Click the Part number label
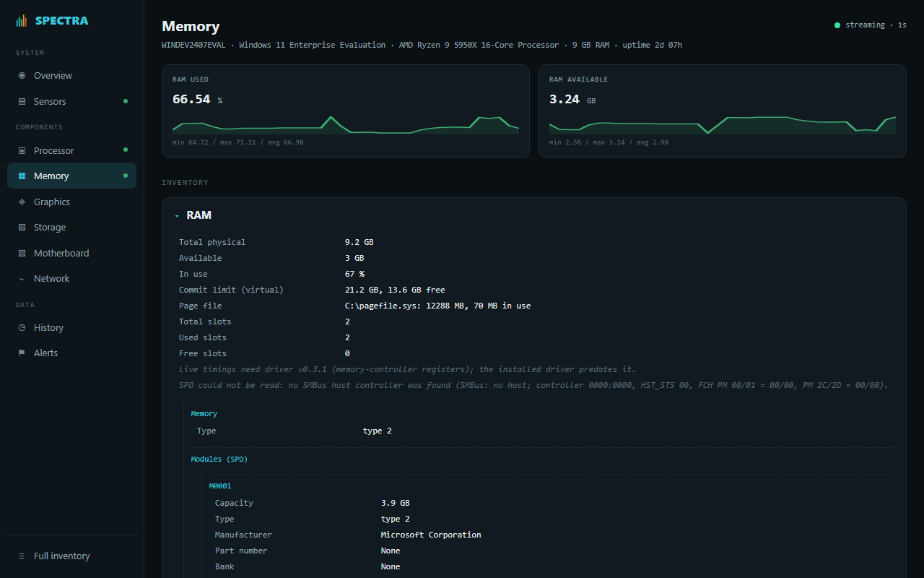This screenshot has height=578, width=924. coord(241,551)
